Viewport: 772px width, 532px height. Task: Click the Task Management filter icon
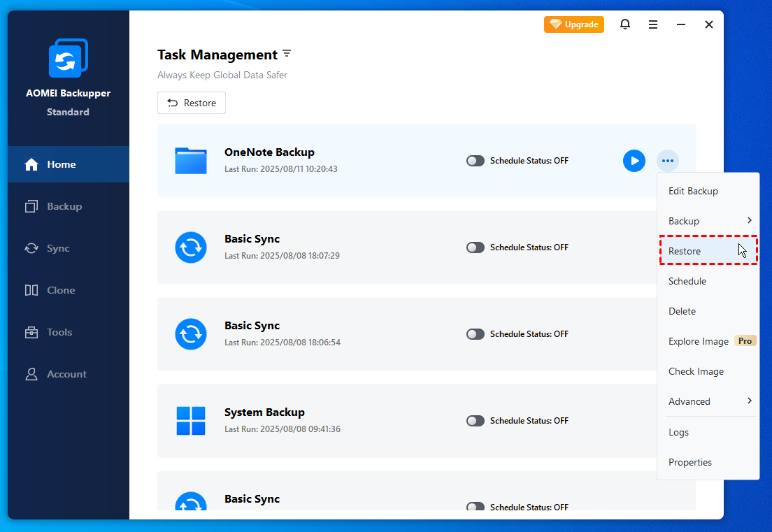point(287,55)
